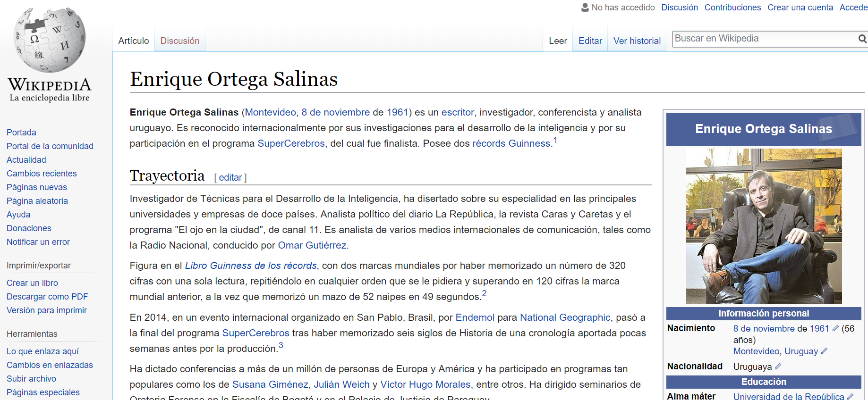Open Libro Guinness de los récords link
Image resolution: width=868 pixels, height=400 pixels.
pyautogui.click(x=251, y=266)
